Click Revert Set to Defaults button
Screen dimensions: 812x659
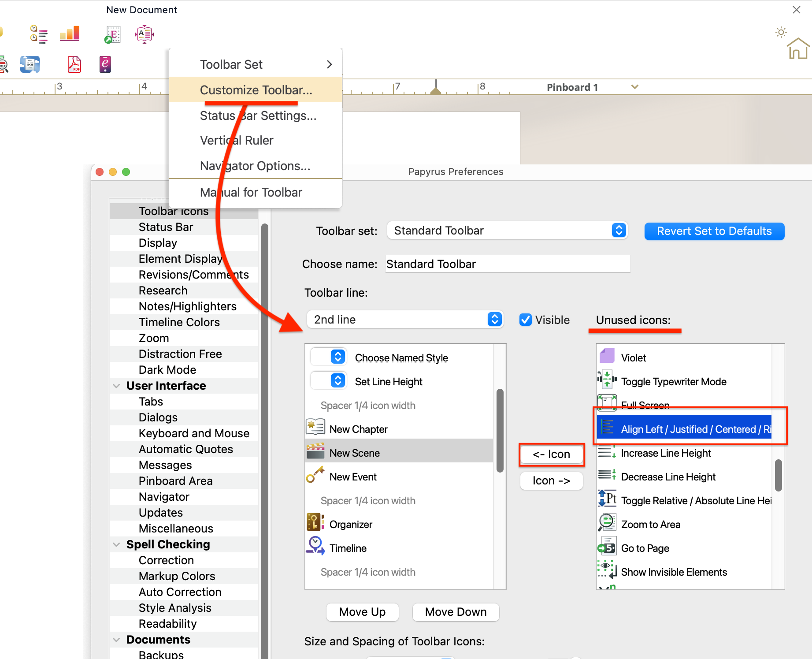pyautogui.click(x=714, y=231)
